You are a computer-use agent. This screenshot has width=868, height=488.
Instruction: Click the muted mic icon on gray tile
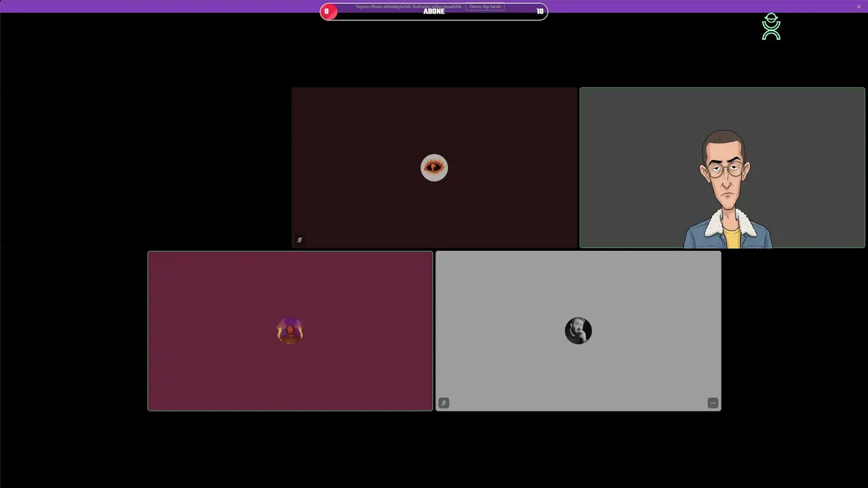point(443,403)
